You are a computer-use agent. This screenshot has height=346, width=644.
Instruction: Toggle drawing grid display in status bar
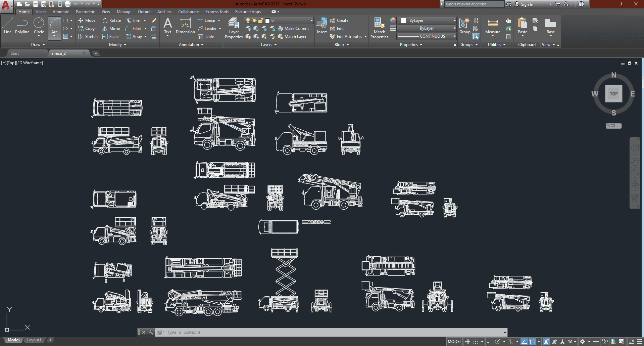pos(467,342)
